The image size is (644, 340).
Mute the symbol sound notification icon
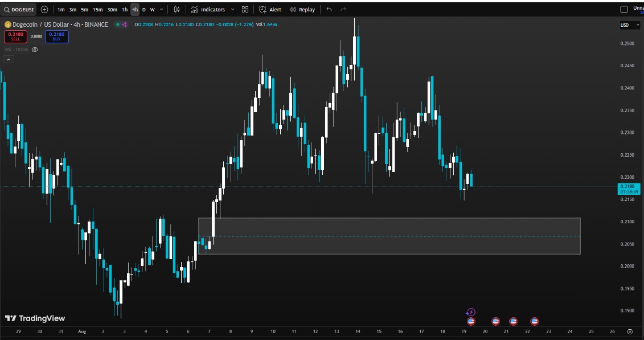tap(125, 24)
